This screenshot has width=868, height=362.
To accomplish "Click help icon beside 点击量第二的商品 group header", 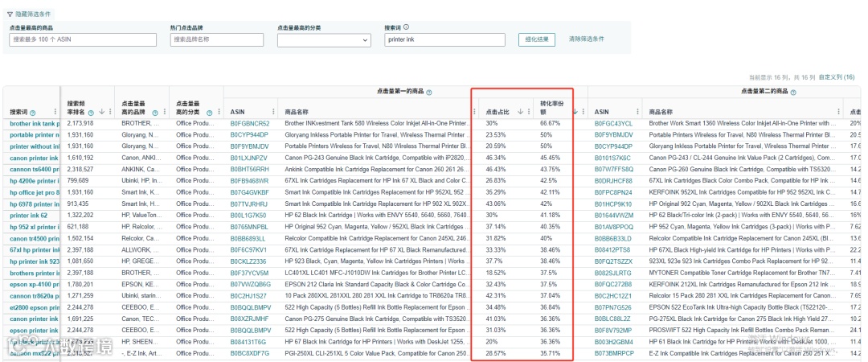I will [x=792, y=92].
